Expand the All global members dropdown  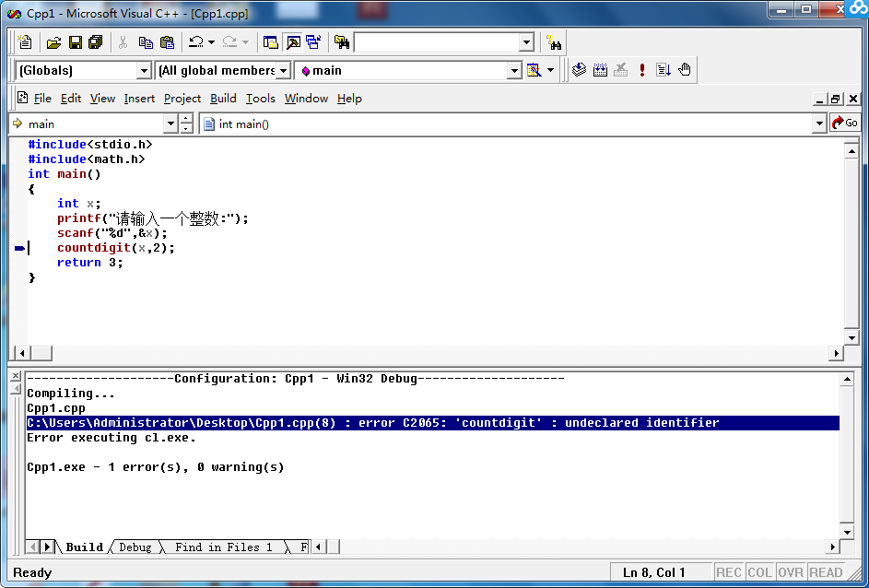283,70
